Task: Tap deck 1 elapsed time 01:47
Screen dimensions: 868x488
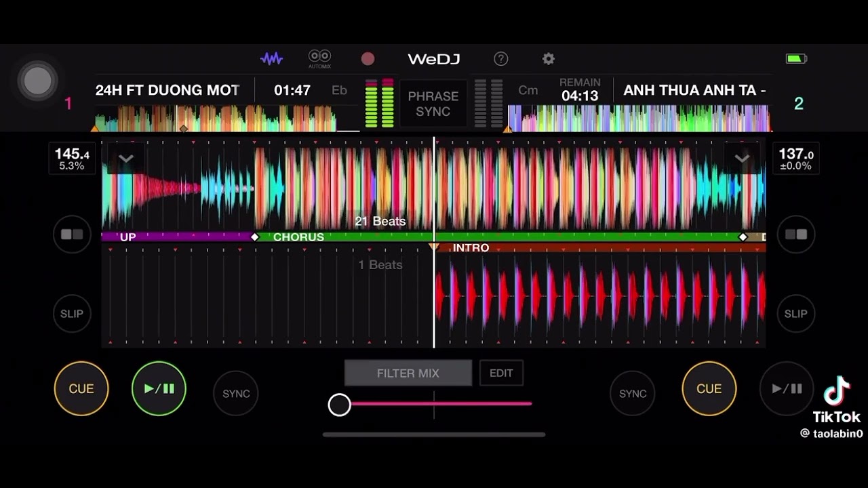Action: coord(292,90)
